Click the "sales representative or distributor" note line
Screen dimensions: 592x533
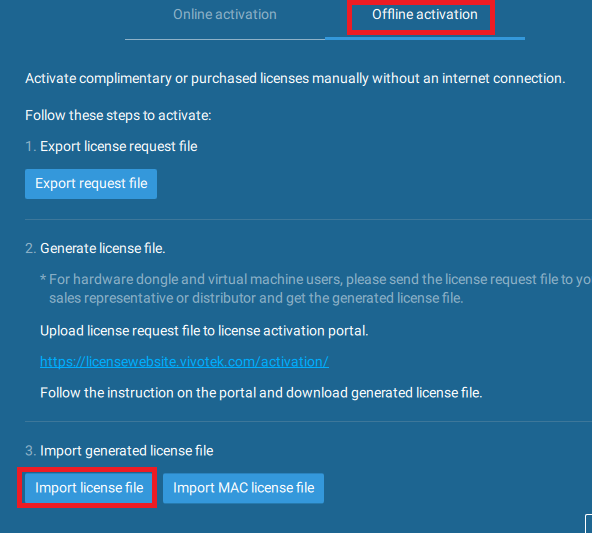[256, 299]
